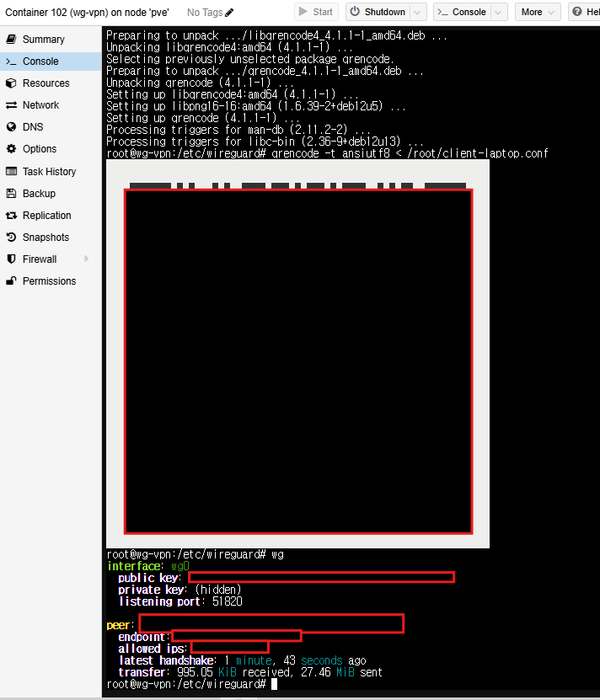This screenshot has width=600, height=700.
Task: Open Resources via its cube icon
Action: click(11, 83)
